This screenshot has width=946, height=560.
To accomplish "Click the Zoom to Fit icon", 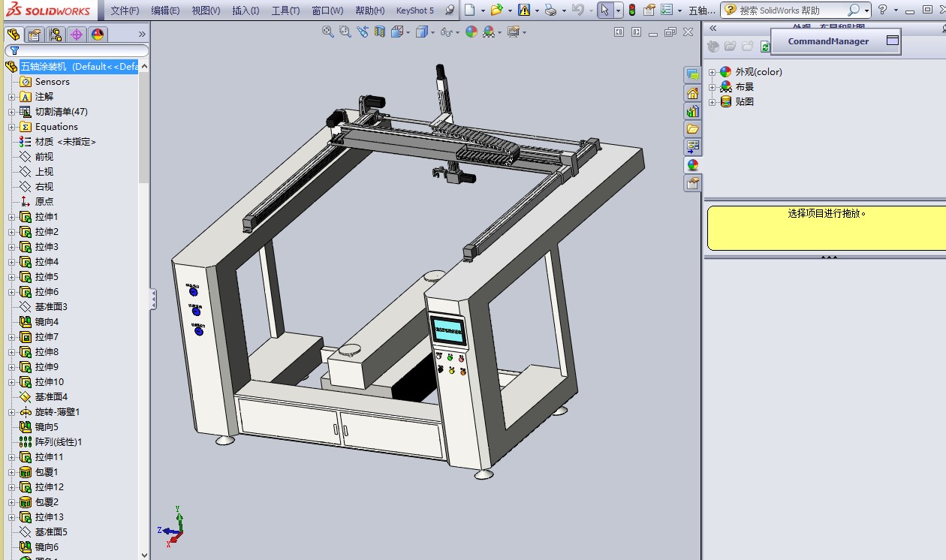I will [327, 32].
